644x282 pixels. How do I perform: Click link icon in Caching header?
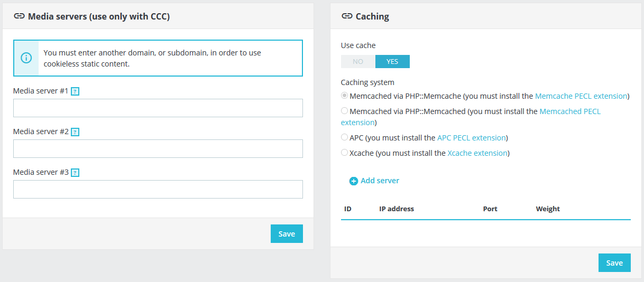pyautogui.click(x=347, y=16)
